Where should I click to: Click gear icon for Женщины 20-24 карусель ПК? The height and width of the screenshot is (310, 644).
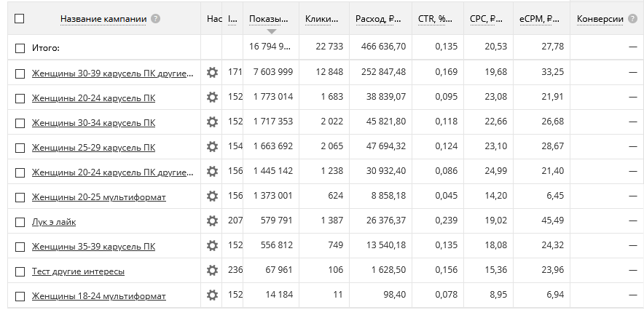(x=212, y=98)
